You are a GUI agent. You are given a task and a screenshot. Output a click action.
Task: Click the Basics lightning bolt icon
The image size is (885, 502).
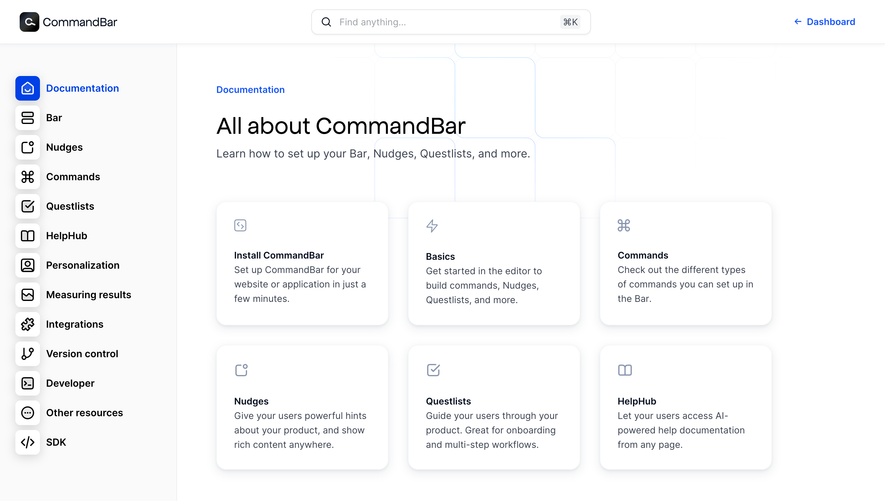pos(432,226)
